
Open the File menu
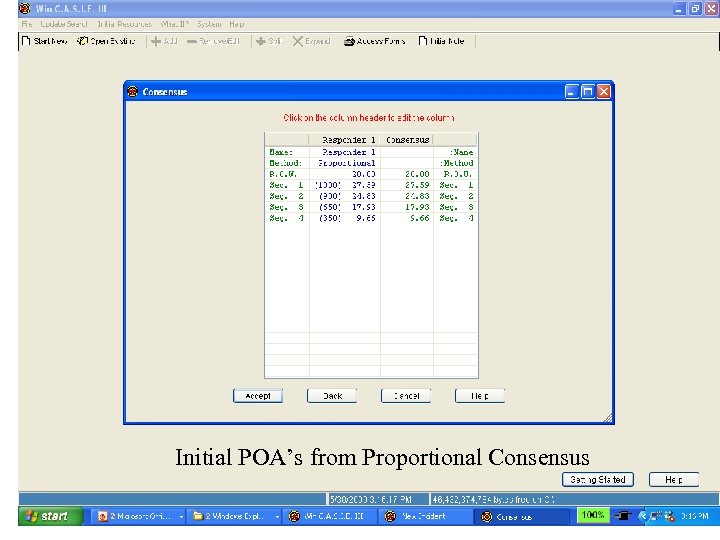click(27, 24)
